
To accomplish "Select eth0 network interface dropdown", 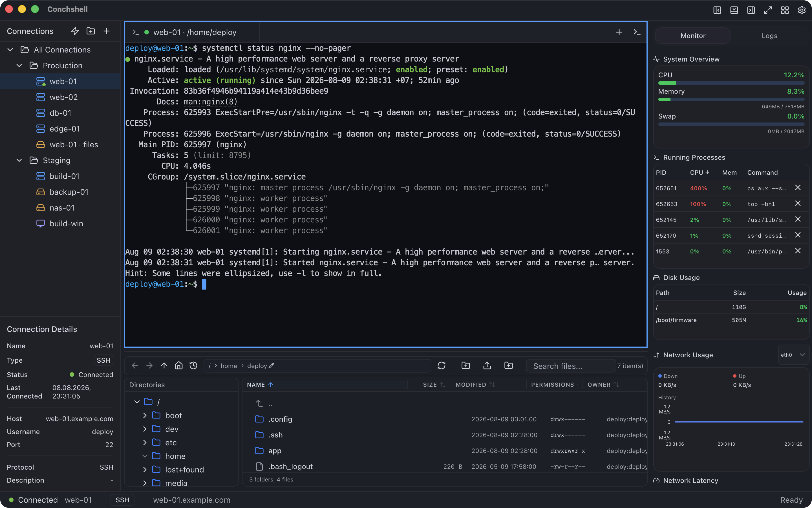I will pyautogui.click(x=793, y=355).
